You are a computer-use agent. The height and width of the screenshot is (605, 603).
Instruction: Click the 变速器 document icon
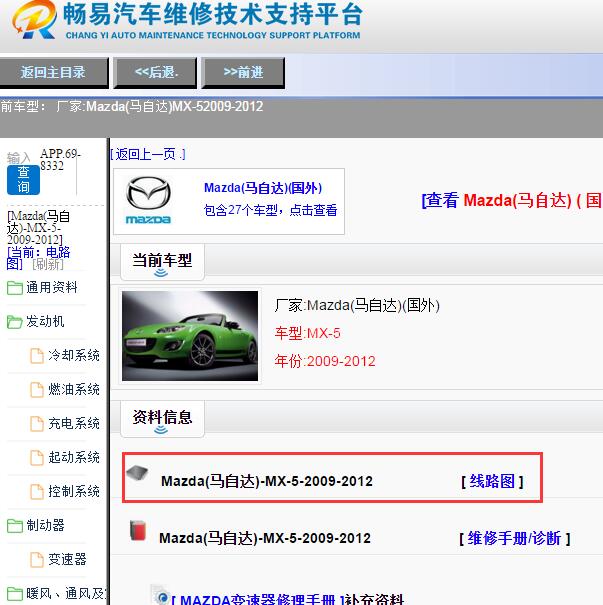click(37, 559)
